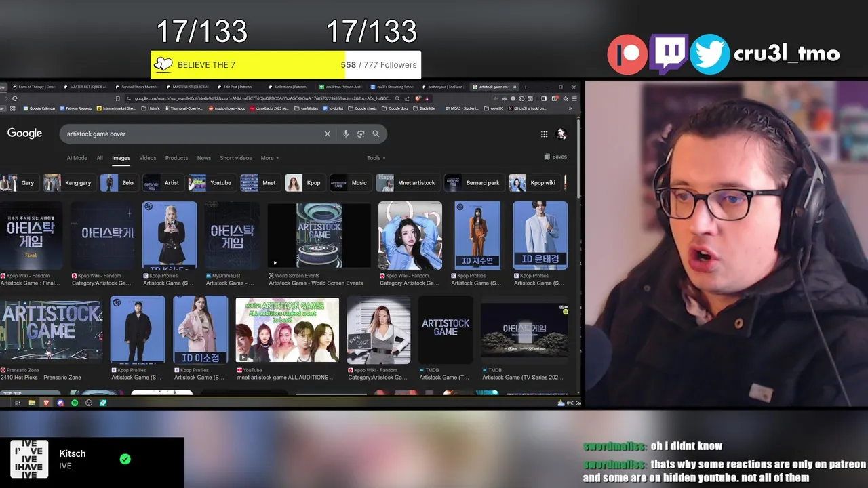Click the Patreon logo in overlay

coord(627,54)
